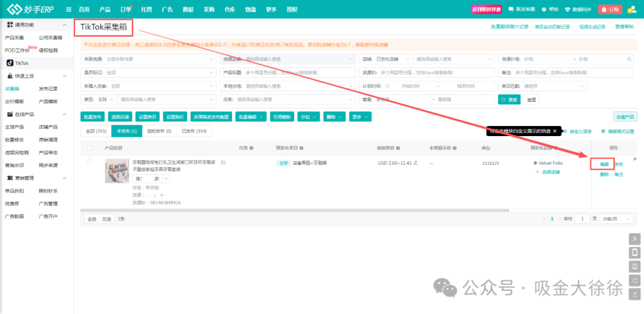Viewport: 644px width, 314px height.
Task: Switch to the 定时发布 (0) tab
Action: pyautogui.click(x=159, y=131)
